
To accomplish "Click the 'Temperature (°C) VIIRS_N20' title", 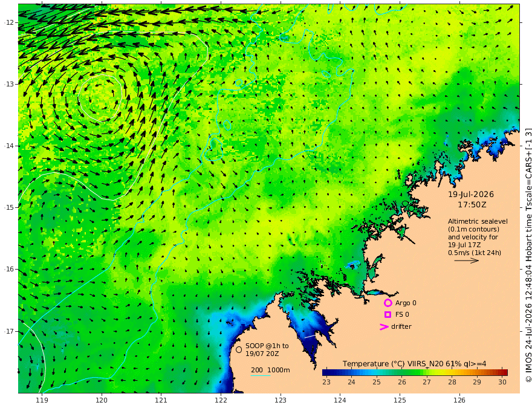I will click(x=393, y=364).
